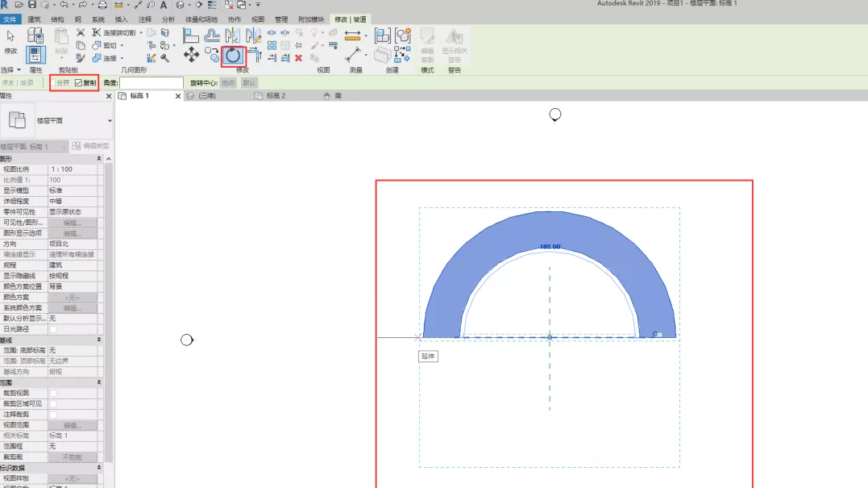Toggle the 裁剪区域可见 checkbox

tap(53, 404)
